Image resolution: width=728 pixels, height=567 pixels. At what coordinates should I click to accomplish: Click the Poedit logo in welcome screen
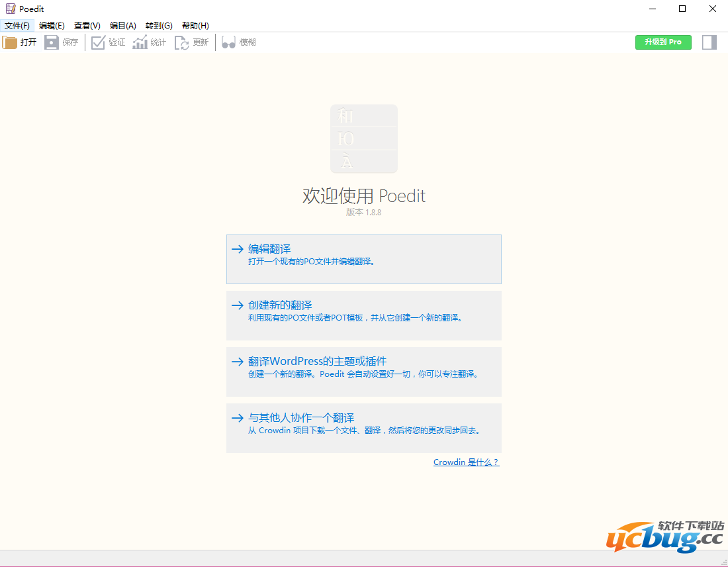[x=363, y=138]
